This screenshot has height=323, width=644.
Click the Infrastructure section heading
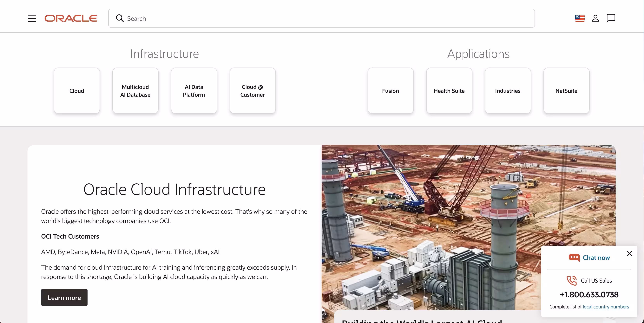pos(165,54)
